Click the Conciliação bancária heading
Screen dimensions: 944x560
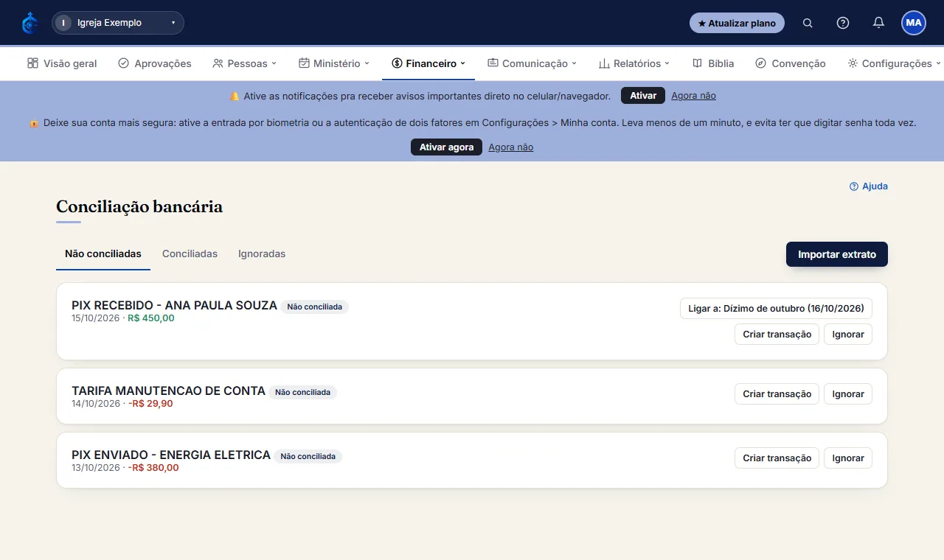[x=139, y=207]
